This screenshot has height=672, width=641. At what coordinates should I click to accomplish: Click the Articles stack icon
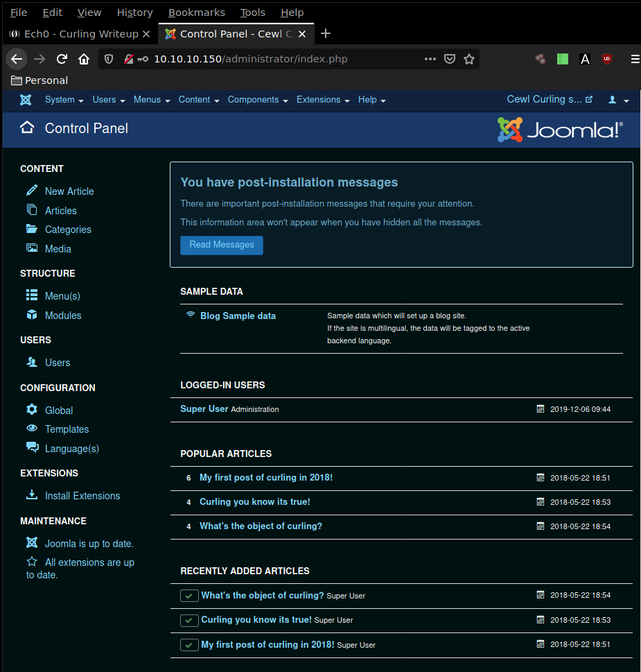[x=32, y=209]
